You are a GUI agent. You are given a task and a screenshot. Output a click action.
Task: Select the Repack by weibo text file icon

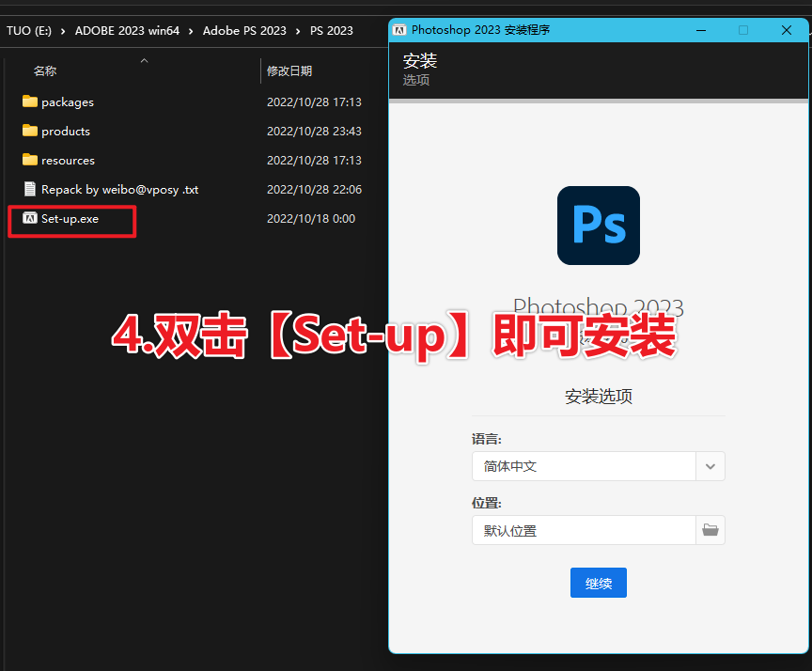pos(30,189)
